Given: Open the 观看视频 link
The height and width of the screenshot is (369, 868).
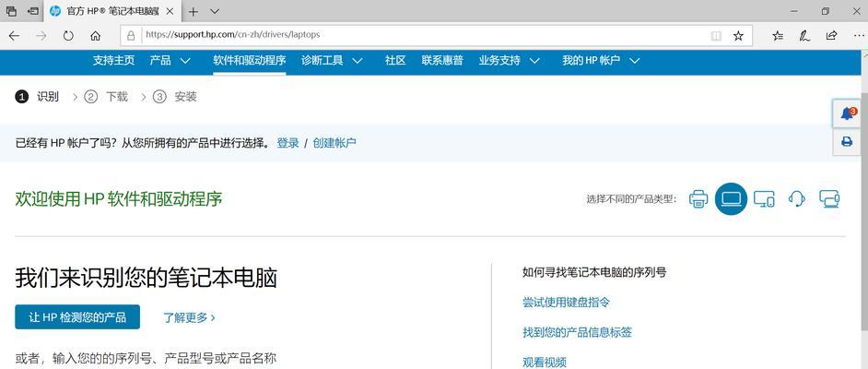Looking at the screenshot, I should (x=545, y=363).
